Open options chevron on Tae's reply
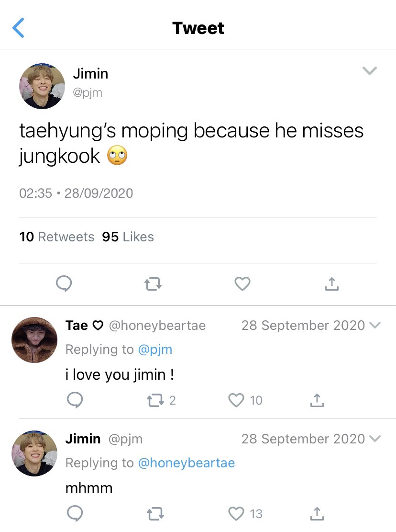Screen dimensions: 396x532 [375, 325]
